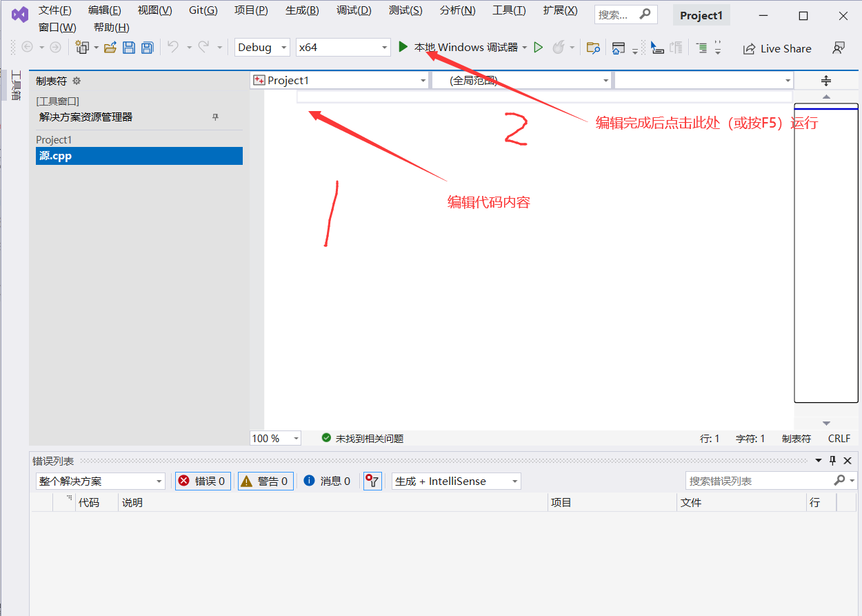The height and width of the screenshot is (616, 862).
Task: Click the Visual Studio logo icon
Action: [x=19, y=14]
